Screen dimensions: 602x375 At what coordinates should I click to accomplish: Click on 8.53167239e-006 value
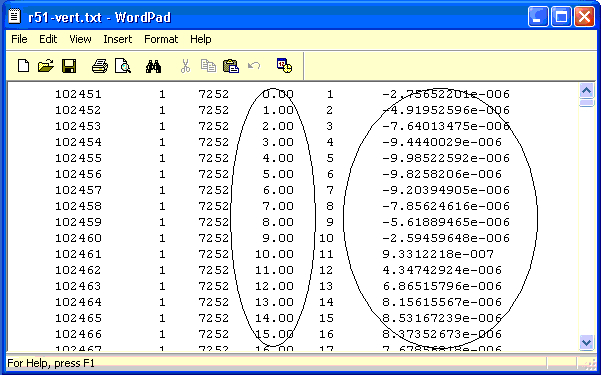[x=442, y=318]
